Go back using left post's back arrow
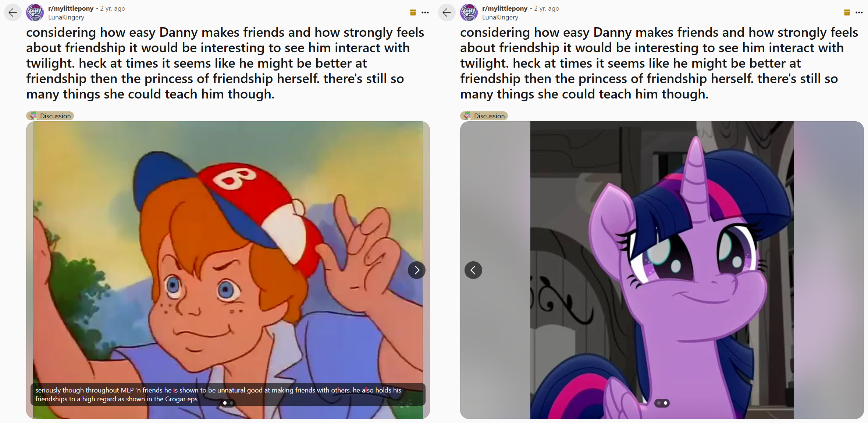The image size is (868, 423). point(13,12)
